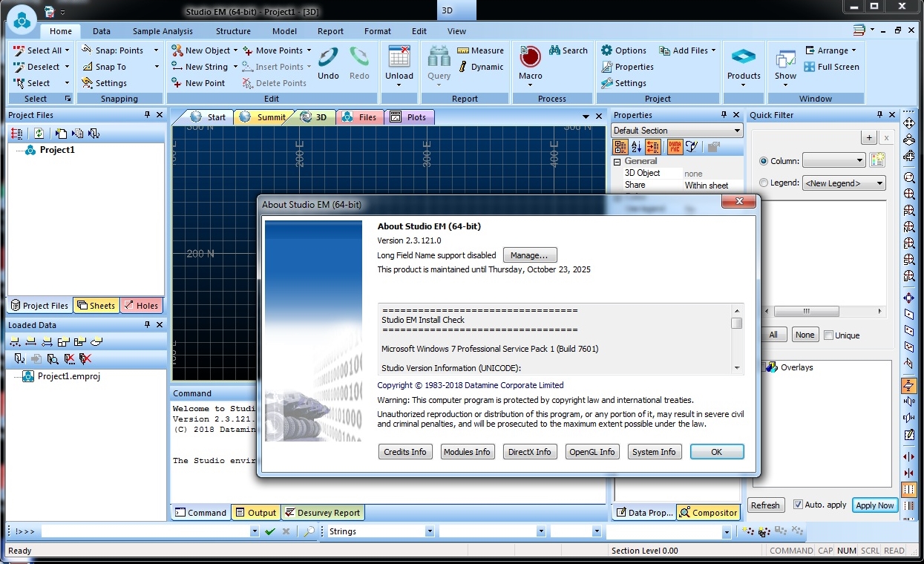Click the Quick Filter horizontal scrollbar
Viewport: 924px width, 564px height.
click(824, 312)
